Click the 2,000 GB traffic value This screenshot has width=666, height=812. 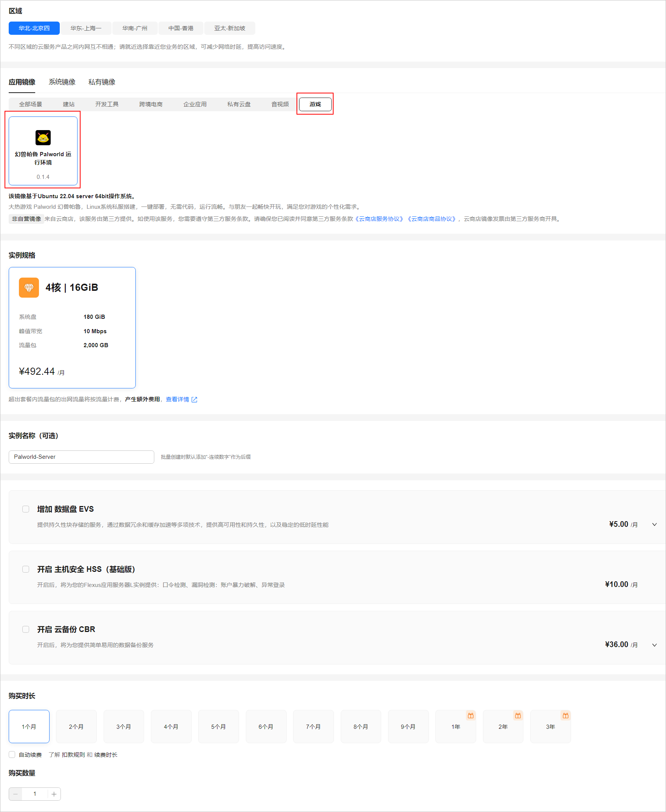(96, 345)
